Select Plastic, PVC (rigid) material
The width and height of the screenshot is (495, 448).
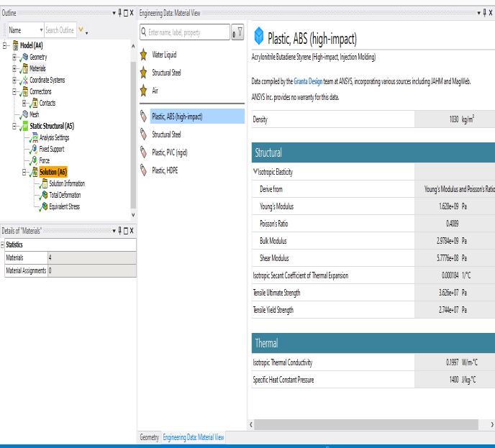(x=170, y=152)
